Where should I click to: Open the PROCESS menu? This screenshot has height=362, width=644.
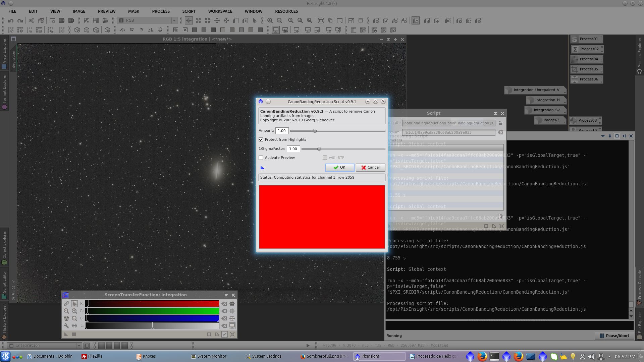161,11
